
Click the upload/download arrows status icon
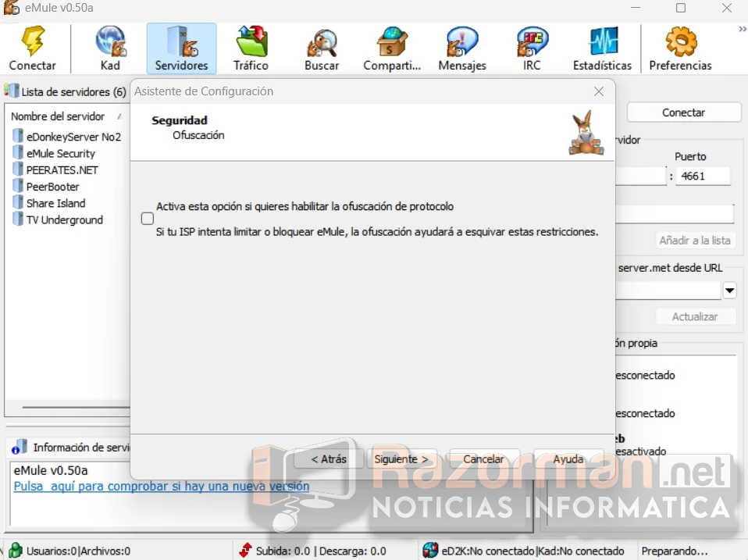tap(245, 550)
